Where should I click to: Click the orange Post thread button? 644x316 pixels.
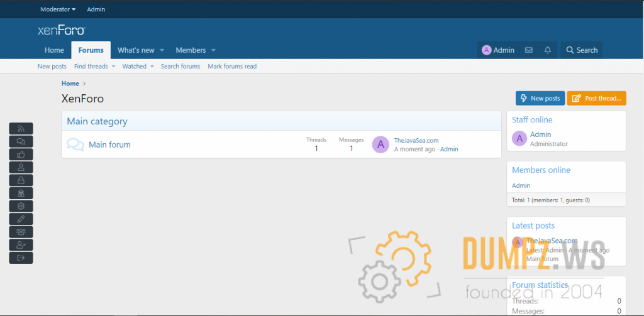596,99
